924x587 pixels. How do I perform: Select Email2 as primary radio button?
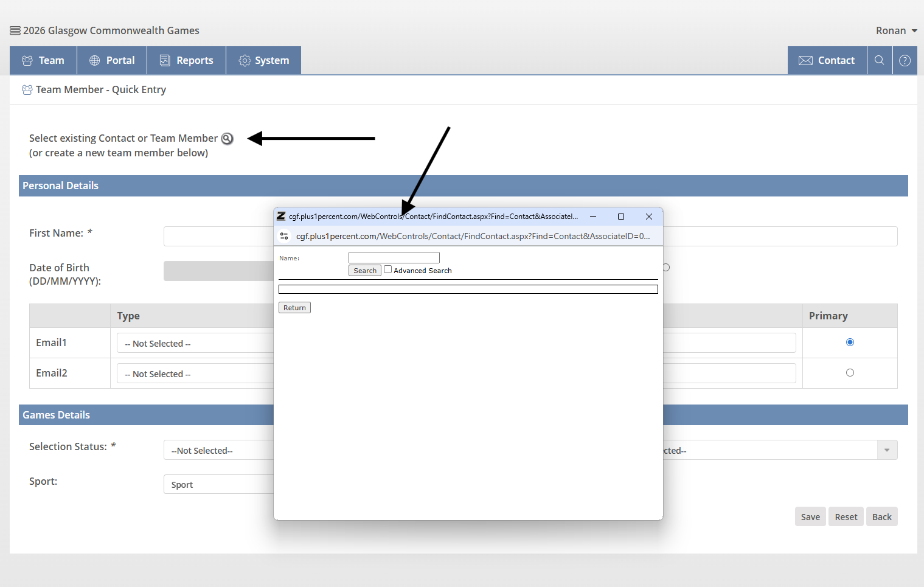pos(850,373)
